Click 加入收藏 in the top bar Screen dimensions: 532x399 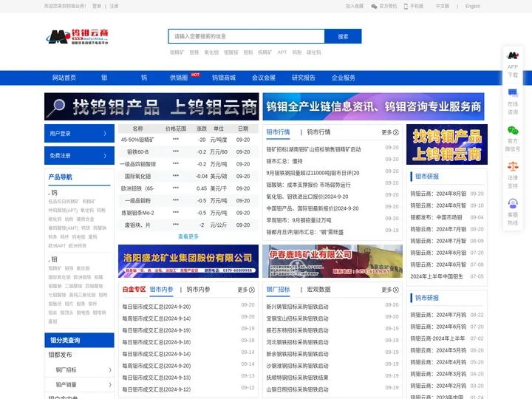[x=355, y=6]
